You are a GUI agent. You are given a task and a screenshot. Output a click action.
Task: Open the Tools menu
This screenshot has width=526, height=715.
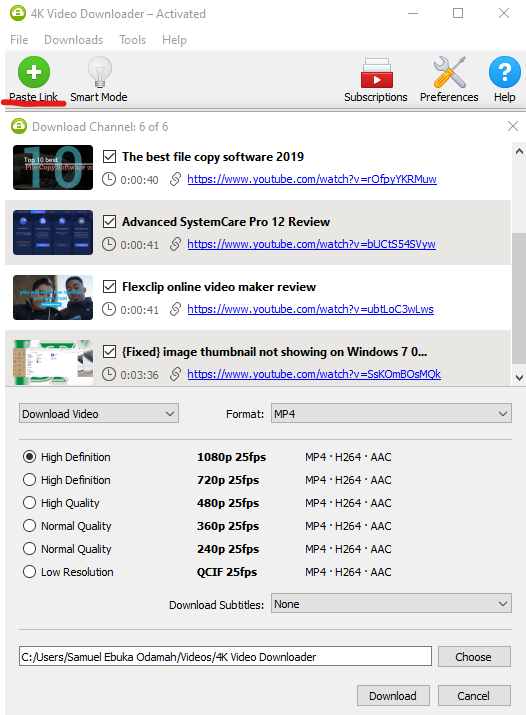132,40
